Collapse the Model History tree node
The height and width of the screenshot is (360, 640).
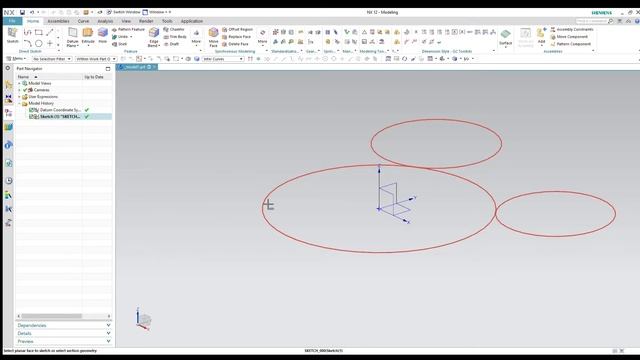[19, 104]
